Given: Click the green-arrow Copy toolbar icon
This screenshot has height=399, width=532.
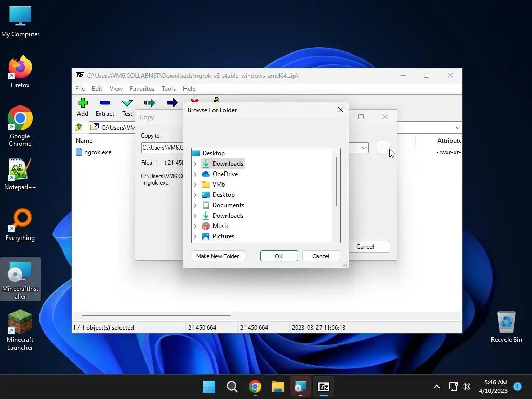Looking at the screenshot, I should (x=150, y=103).
